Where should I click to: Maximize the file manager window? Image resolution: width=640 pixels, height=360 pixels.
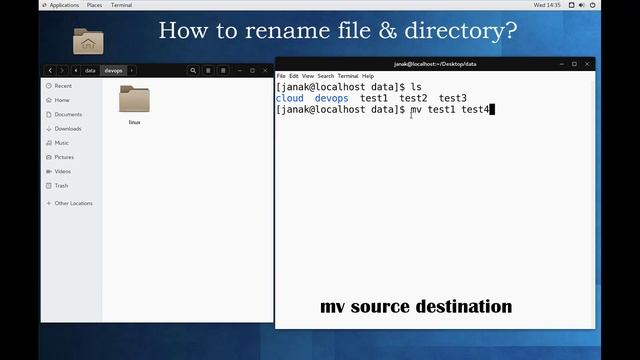coord(252,71)
